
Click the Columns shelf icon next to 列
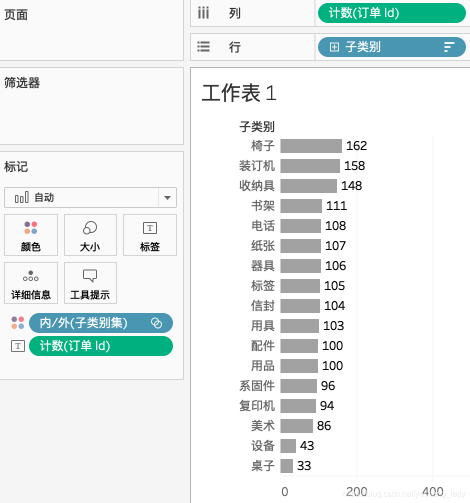[x=203, y=13]
